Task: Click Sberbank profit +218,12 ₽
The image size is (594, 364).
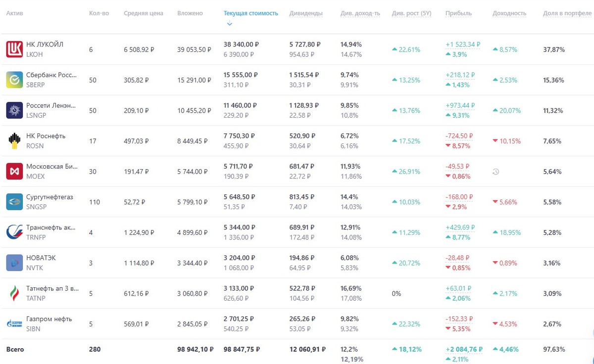Action: point(460,75)
